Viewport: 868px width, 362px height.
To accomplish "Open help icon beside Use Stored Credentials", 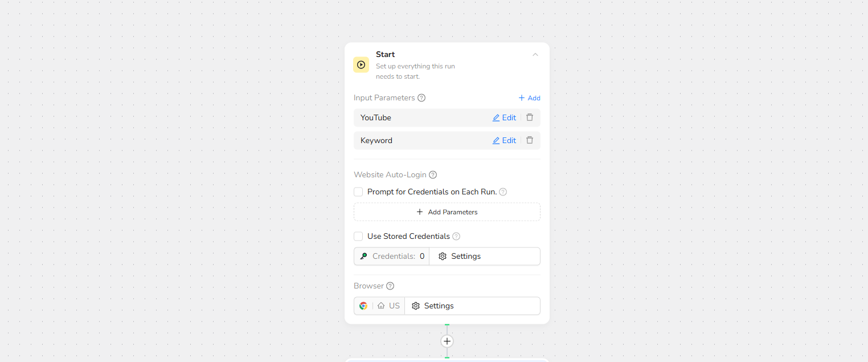I will click(x=456, y=237).
